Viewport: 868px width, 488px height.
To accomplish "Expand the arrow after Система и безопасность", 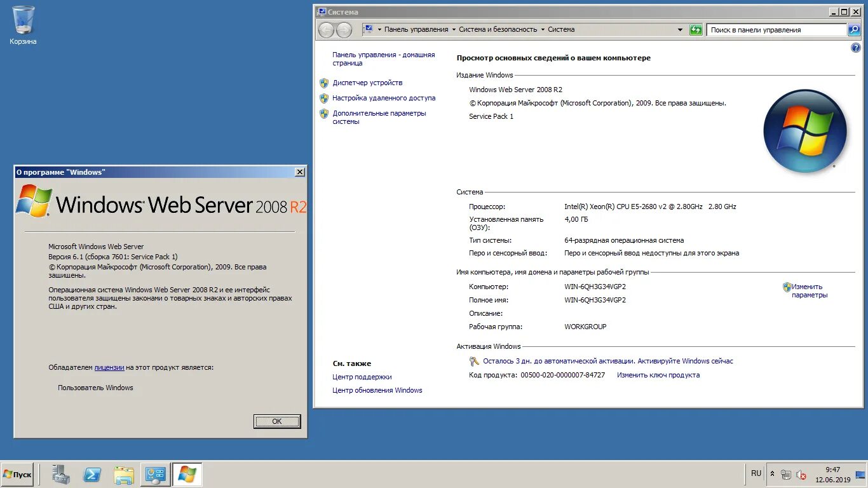I will (x=543, y=29).
